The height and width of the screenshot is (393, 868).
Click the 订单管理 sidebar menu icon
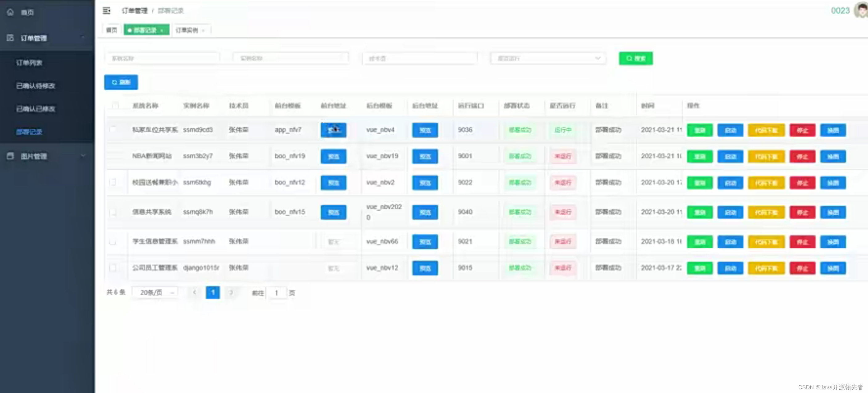10,38
